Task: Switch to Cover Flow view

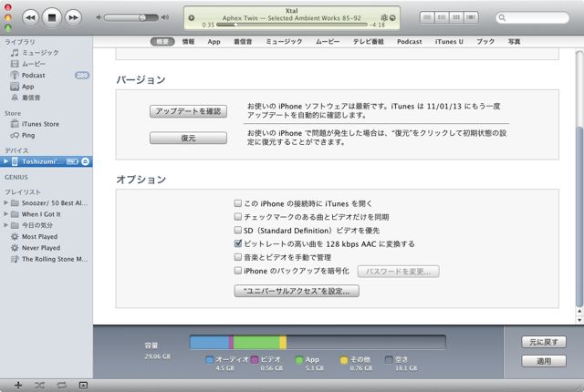Action: [x=471, y=17]
